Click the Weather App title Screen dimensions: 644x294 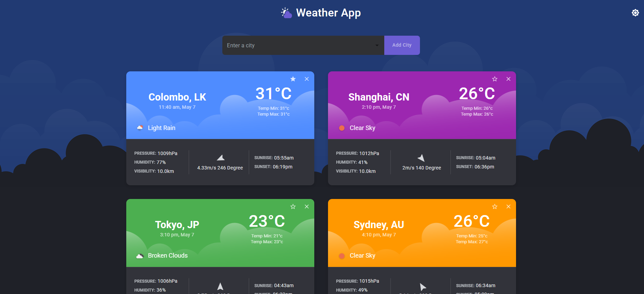328,13
